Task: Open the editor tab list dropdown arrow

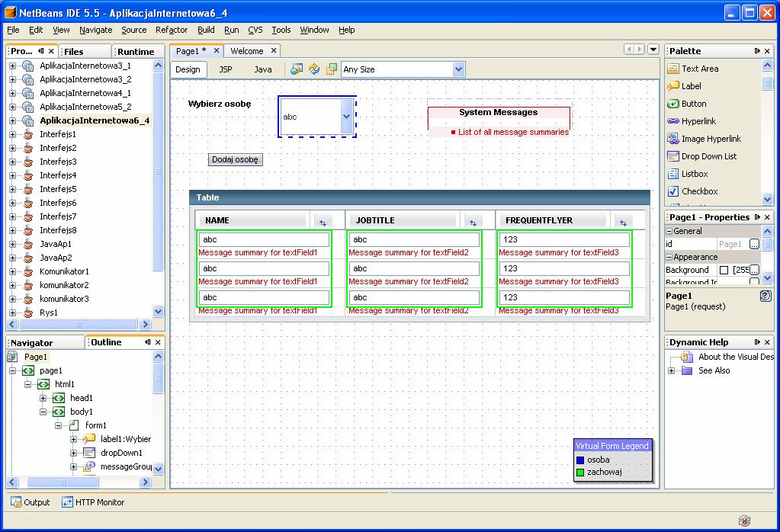Action: pos(653,50)
